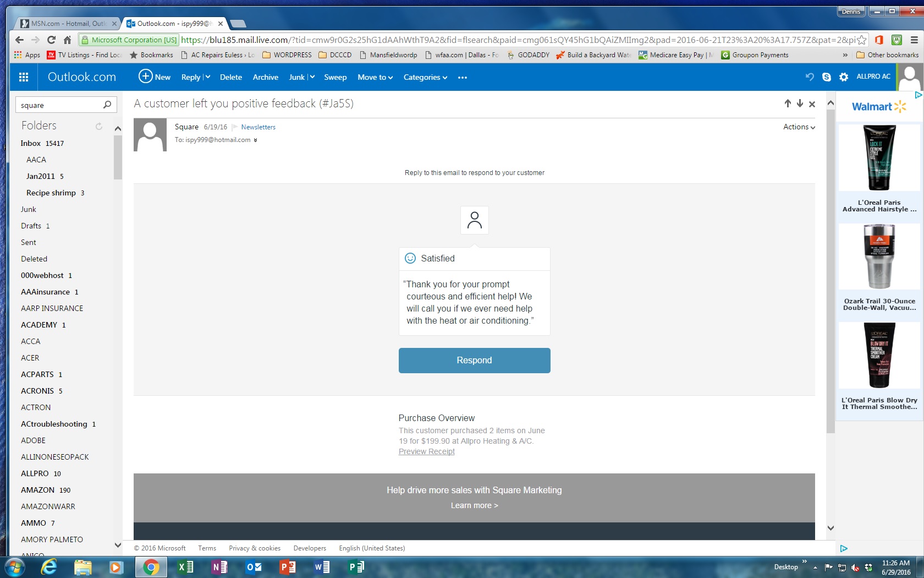The width and height of the screenshot is (924, 578).
Task: Open the more commands ellipsis menu
Action: click(x=463, y=78)
